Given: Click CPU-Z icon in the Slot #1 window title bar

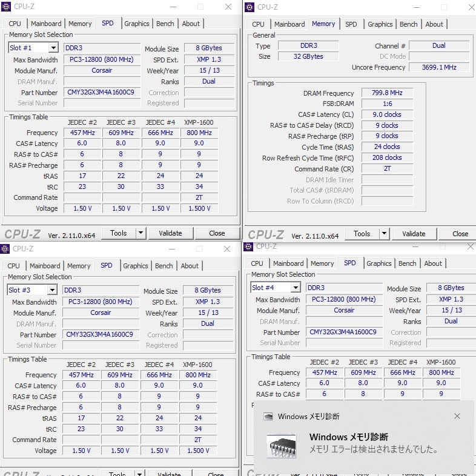Looking at the screenshot, I should [x=6, y=7].
